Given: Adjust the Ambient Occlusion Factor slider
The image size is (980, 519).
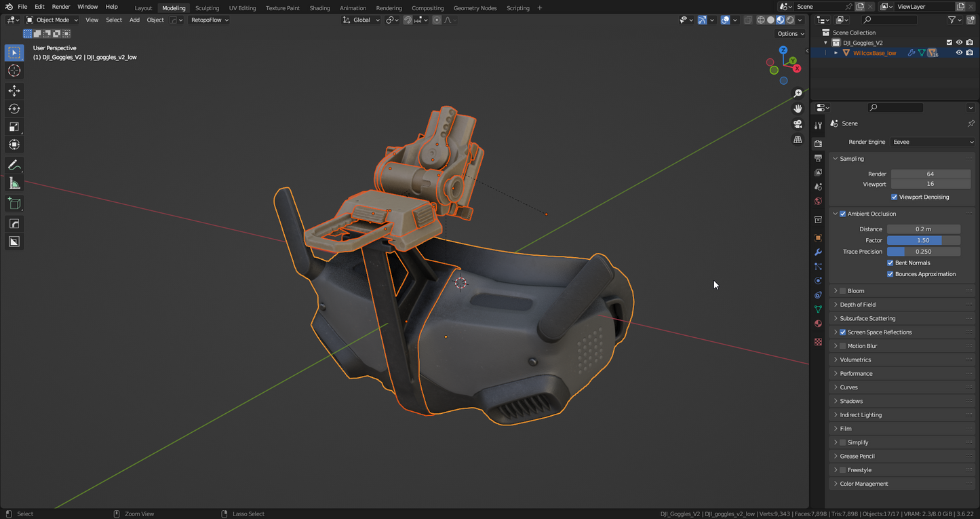Looking at the screenshot, I should tap(923, 240).
